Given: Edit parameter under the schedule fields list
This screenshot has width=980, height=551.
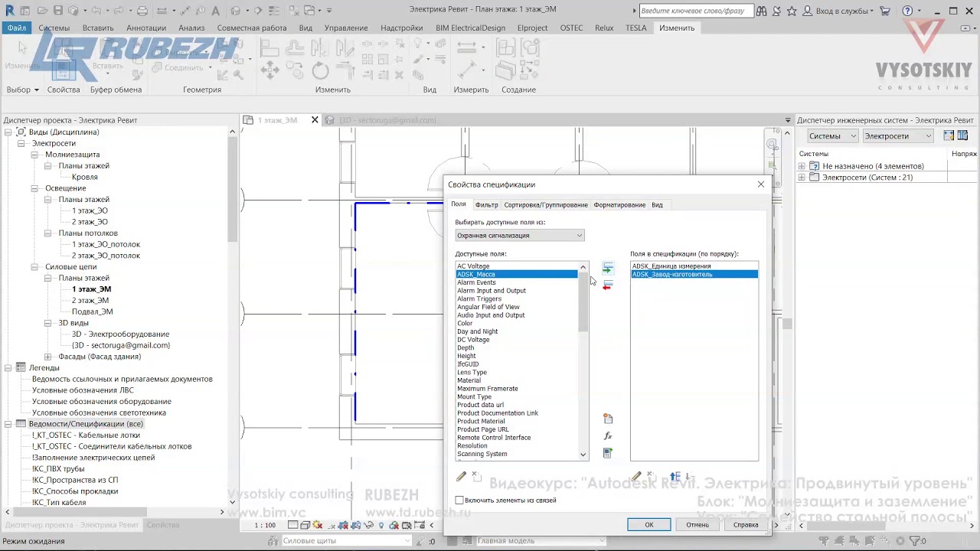Looking at the screenshot, I should (x=636, y=476).
